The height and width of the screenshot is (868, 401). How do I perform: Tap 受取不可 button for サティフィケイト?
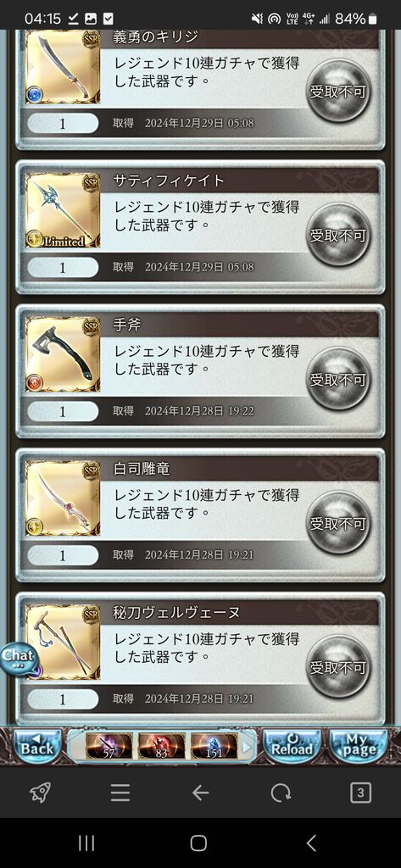(x=338, y=236)
